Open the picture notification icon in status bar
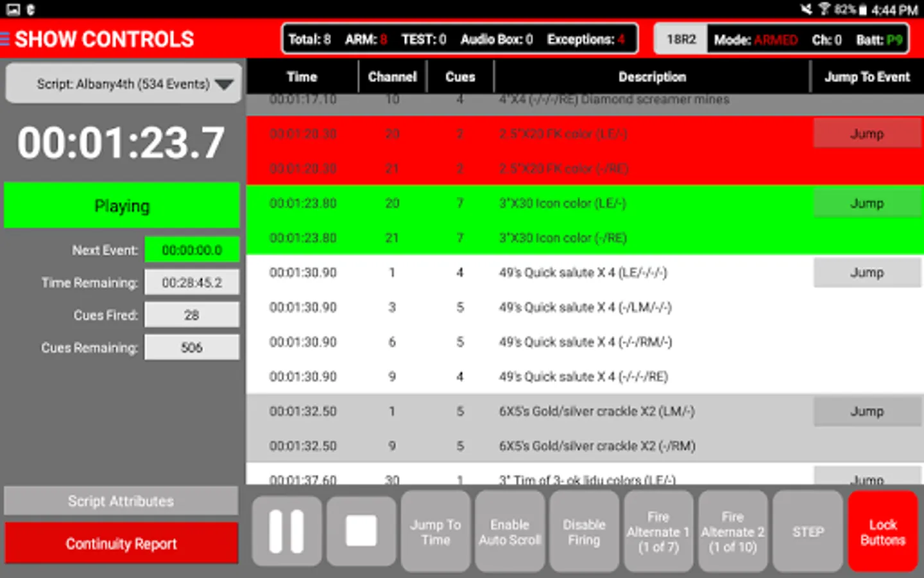The image size is (924, 578). coord(13,9)
